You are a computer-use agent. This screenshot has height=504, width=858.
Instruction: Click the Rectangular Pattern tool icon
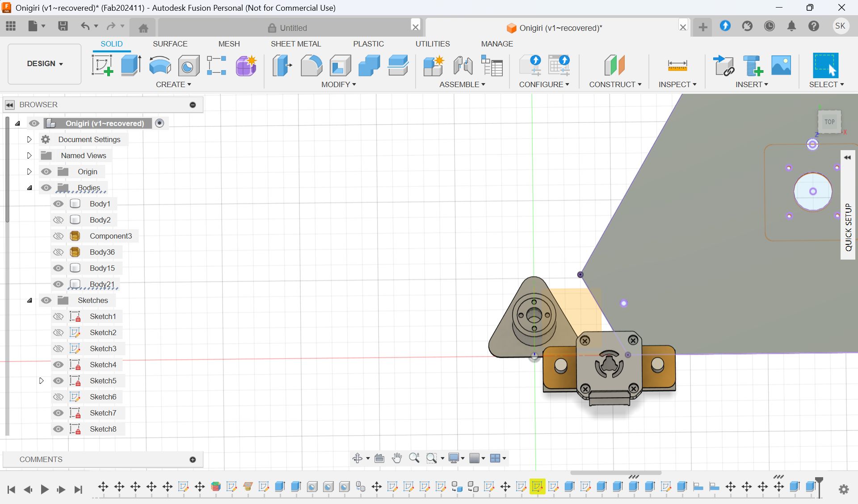pyautogui.click(x=216, y=65)
